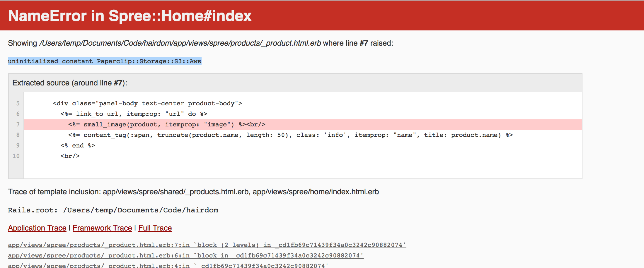
Task: Open trace entry for _product.html.erb line 4
Action: 168,265
